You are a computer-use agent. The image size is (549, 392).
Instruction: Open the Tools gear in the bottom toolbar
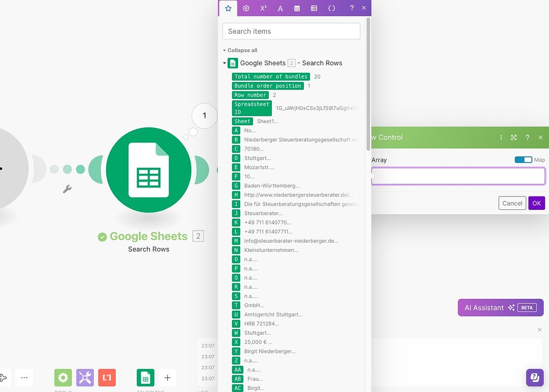[63, 378]
